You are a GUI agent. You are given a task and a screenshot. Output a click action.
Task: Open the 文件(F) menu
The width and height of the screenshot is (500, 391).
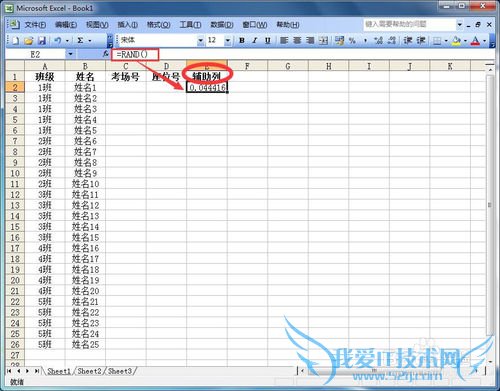point(35,25)
